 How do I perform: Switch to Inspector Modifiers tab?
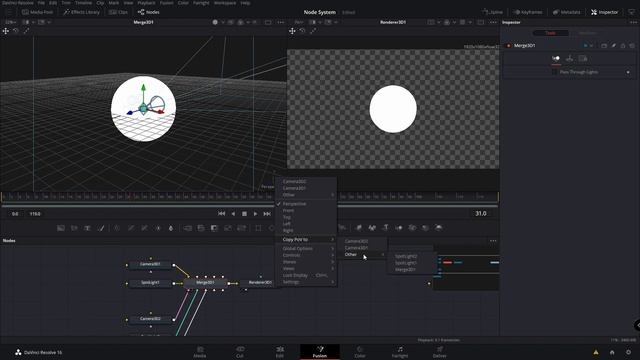pyautogui.click(x=587, y=33)
